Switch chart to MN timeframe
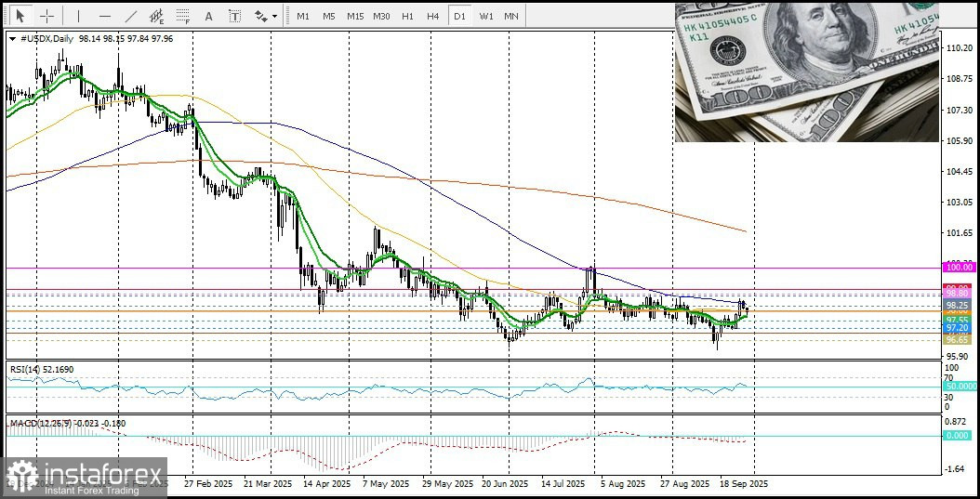 (511, 16)
